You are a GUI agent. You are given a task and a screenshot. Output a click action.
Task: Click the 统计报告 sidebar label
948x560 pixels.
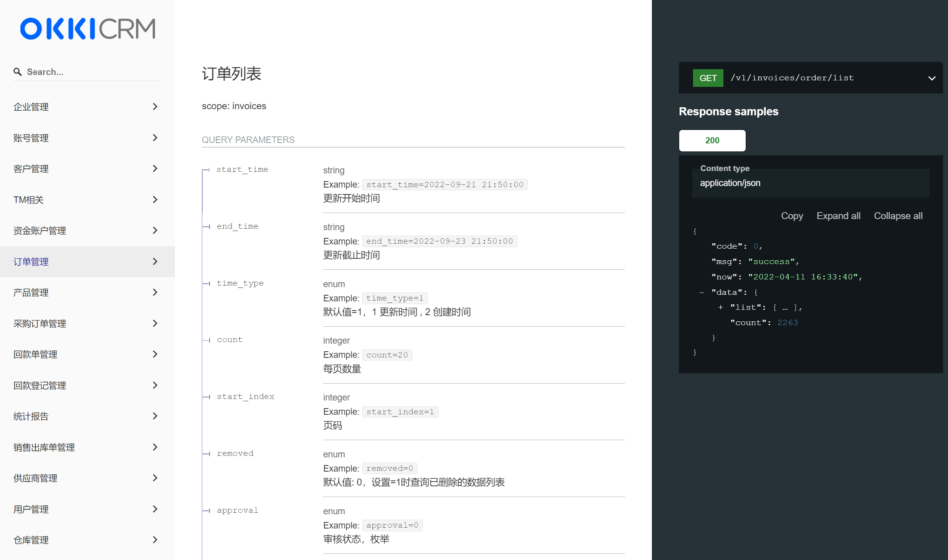[x=31, y=417]
